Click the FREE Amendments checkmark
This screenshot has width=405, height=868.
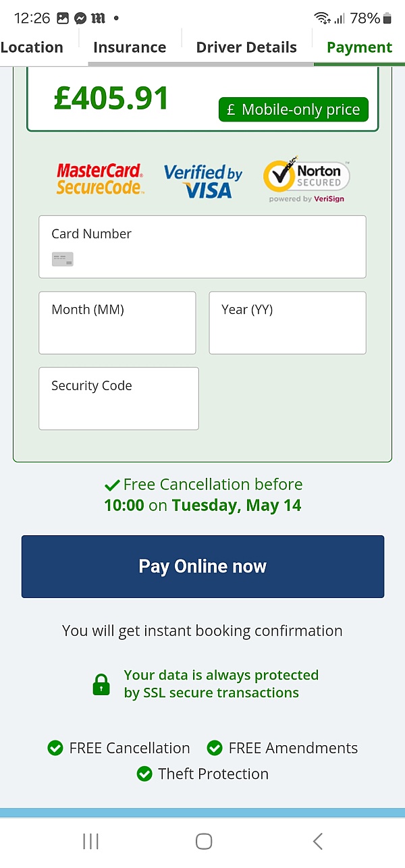(x=215, y=748)
